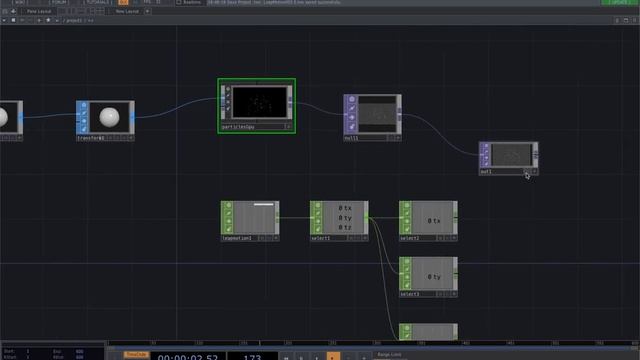
Task: Toggle viewer flag on leapmotion1 node
Action: [x=229, y=205]
